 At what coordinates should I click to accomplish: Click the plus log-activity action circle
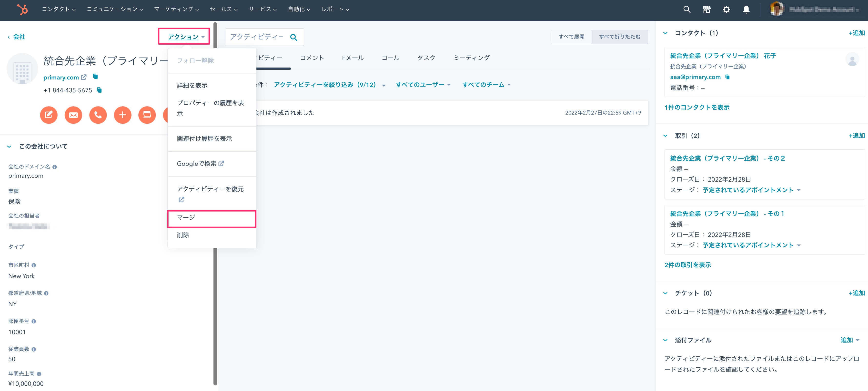click(123, 115)
